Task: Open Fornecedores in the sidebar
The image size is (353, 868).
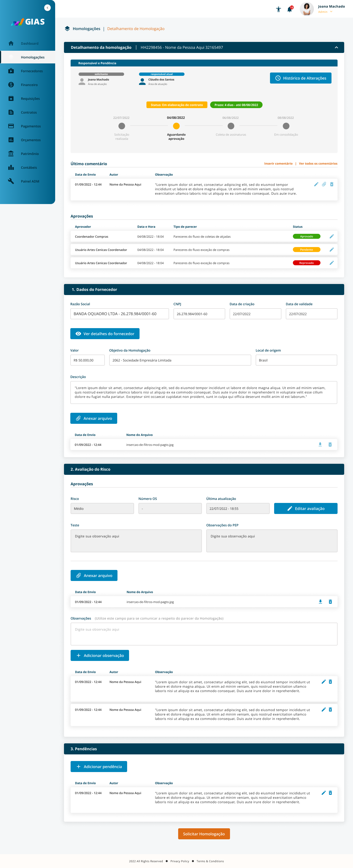Action: pyautogui.click(x=32, y=71)
